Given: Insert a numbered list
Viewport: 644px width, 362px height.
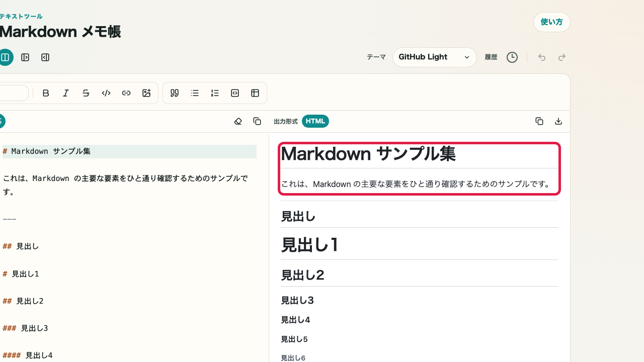Looking at the screenshot, I should click(x=215, y=93).
